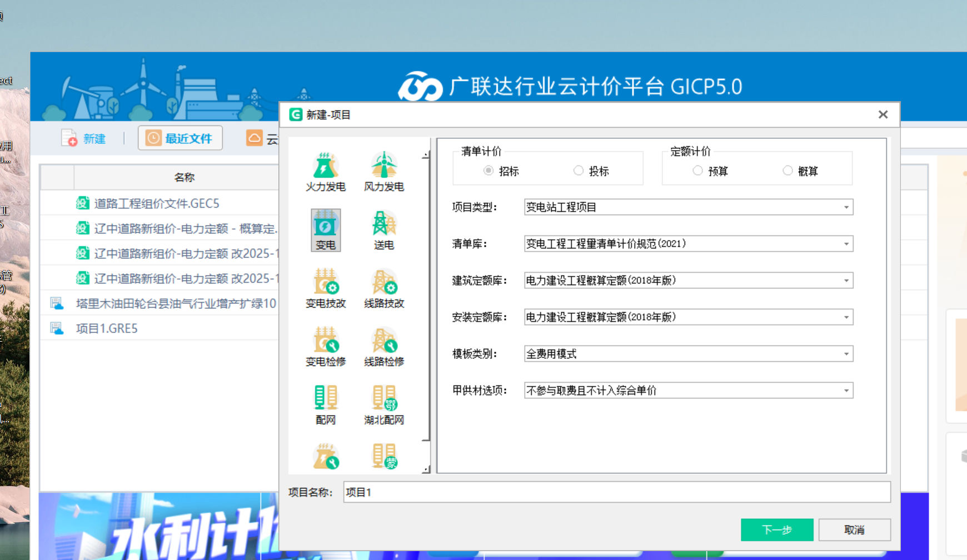Click inside the 项目名称 input field

[556, 492]
